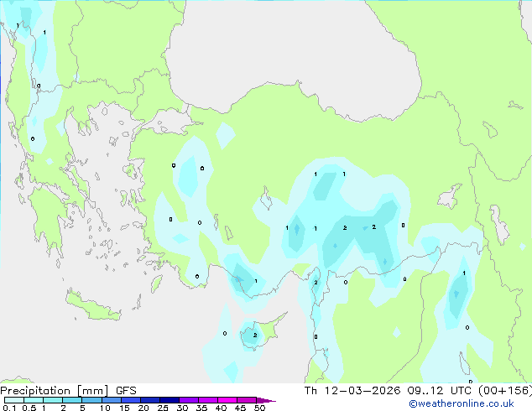Viewport: 532px width, 411px height.
Task: Click the Crete island on the map
Action: pyautogui.click(x=92, y=306)
